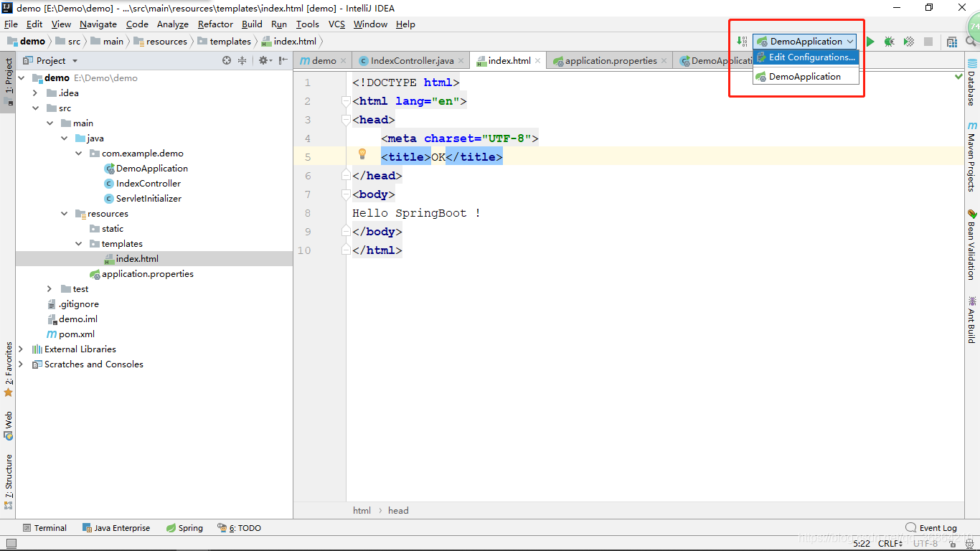Viewport: 980px width, 551px height.
Task: Open the Java Enterprise tool window
Action: tap(116, 528)
